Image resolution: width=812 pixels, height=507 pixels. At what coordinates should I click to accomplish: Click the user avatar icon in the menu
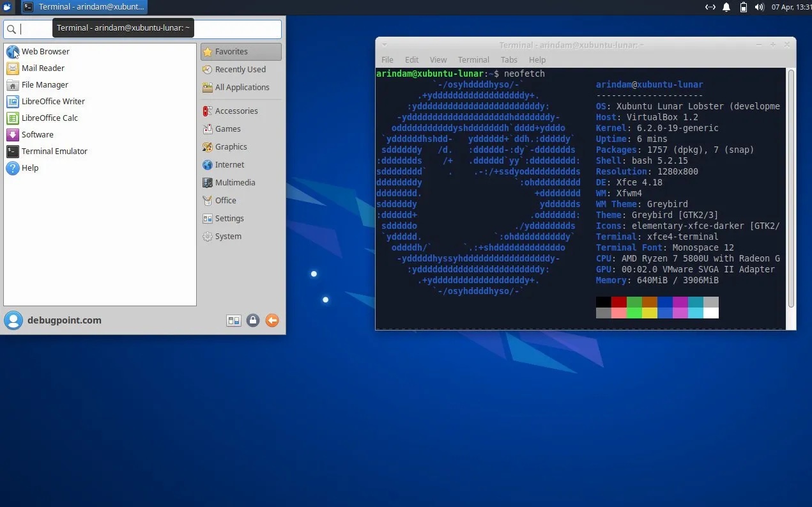(13, 320)
